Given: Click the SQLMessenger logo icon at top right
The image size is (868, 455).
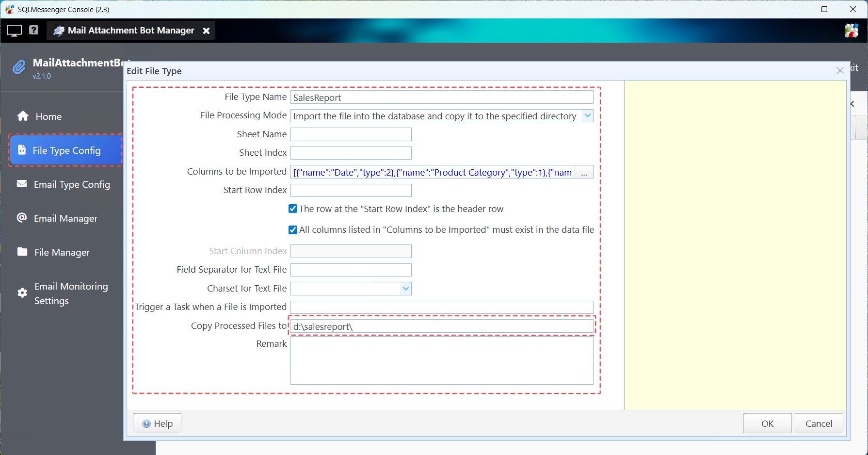Looking at the screenshot, I should click(x=851, y=31).
